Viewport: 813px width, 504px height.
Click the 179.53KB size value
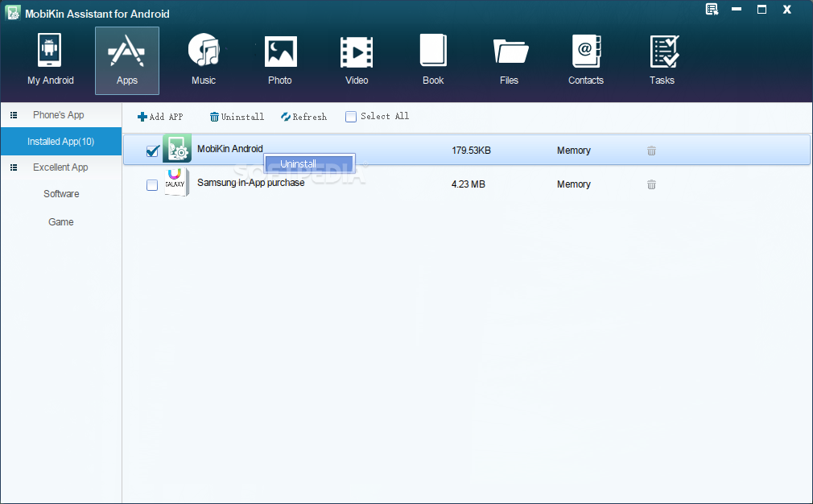[472, 151]
